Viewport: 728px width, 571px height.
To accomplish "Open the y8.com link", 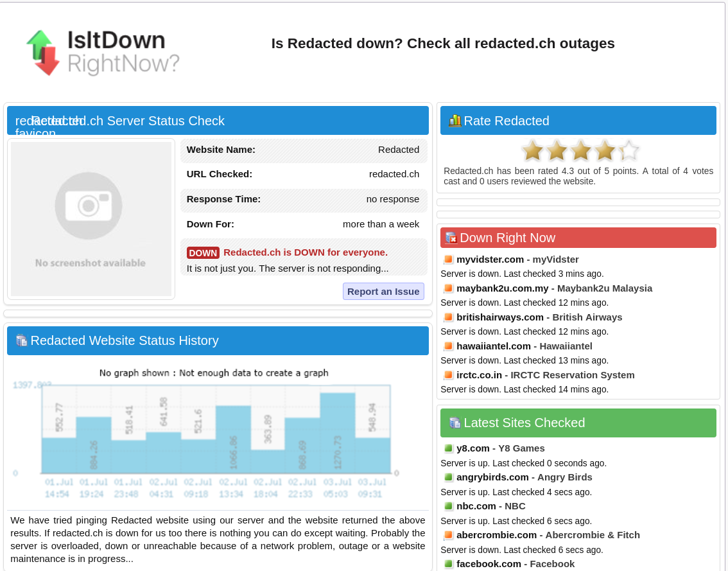I will [x=473, y=448].
